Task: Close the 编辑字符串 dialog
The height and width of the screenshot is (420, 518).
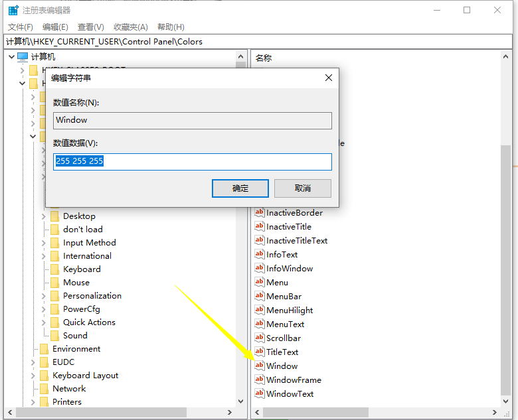Action: coord(328,78)
